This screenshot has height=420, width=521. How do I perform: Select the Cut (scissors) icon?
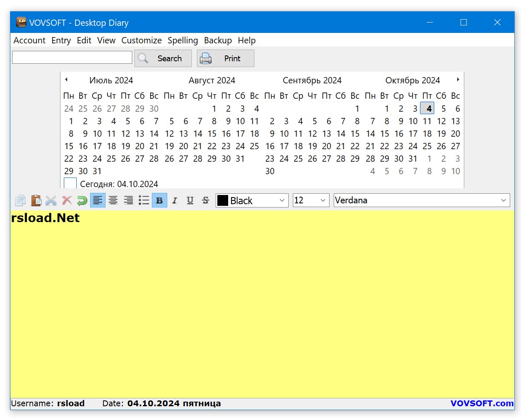click(x=51, y=200)
